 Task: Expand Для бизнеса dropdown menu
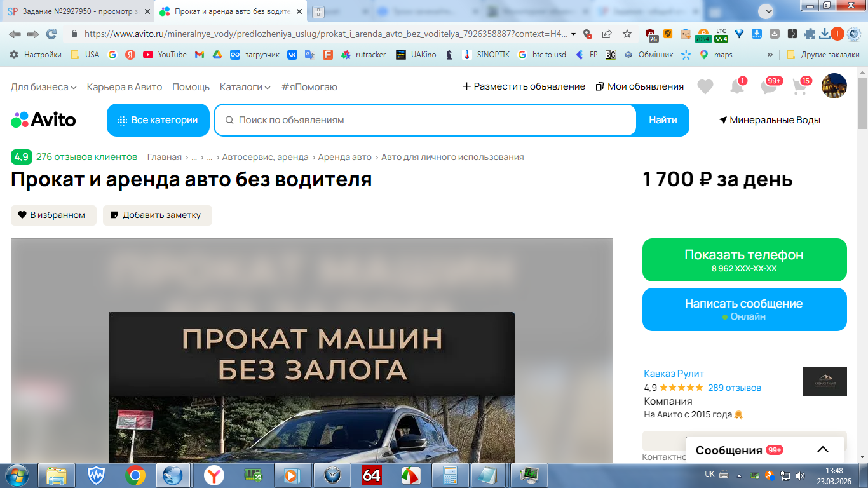point(44,86)
